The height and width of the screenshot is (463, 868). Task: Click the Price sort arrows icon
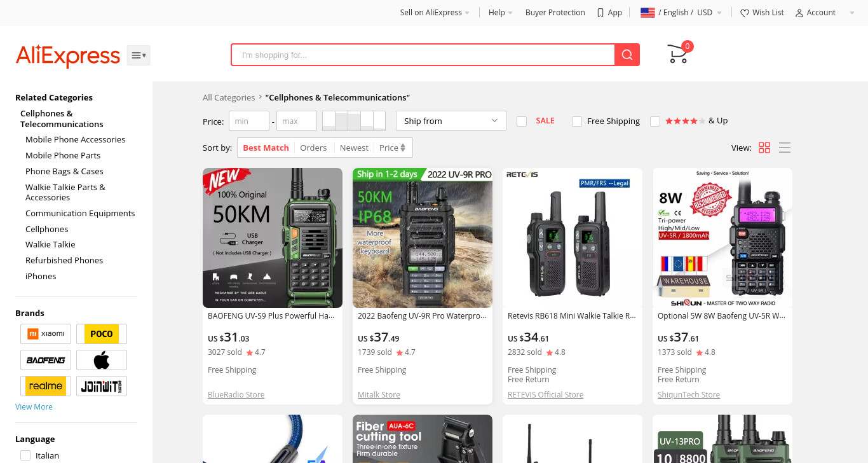pyautogui.click(x=403, y=148)
